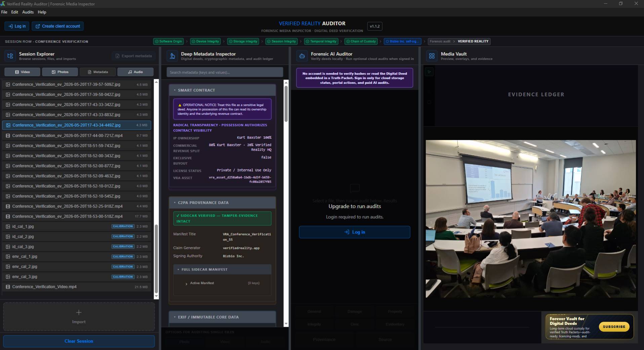The image size is (644, 350).
Task: Click the Chain of Custody badge
Action: pyautogui.click(x=361, y=41)
